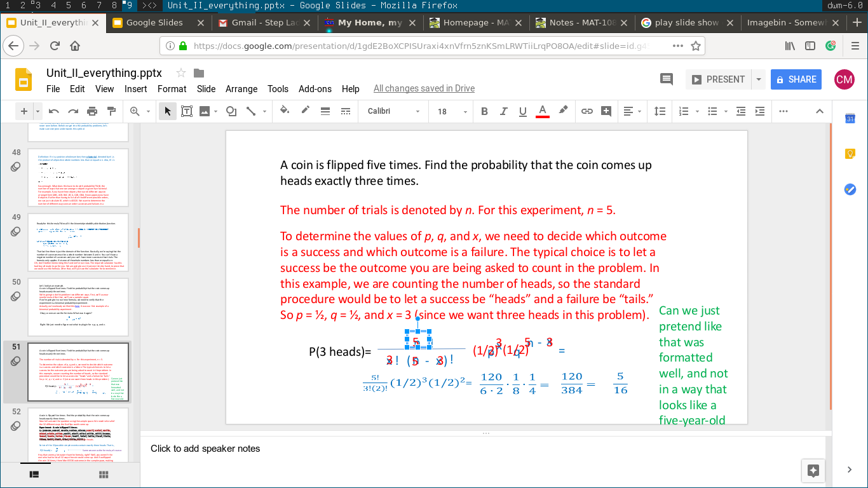Switch to the Gmail browser tab
868x488 pixels.
point(265,22)
